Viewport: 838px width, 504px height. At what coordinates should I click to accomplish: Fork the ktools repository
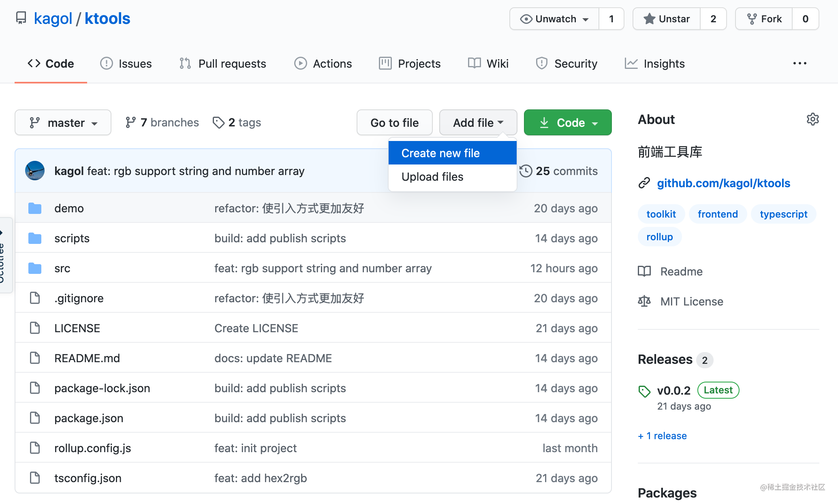point(764,19)
